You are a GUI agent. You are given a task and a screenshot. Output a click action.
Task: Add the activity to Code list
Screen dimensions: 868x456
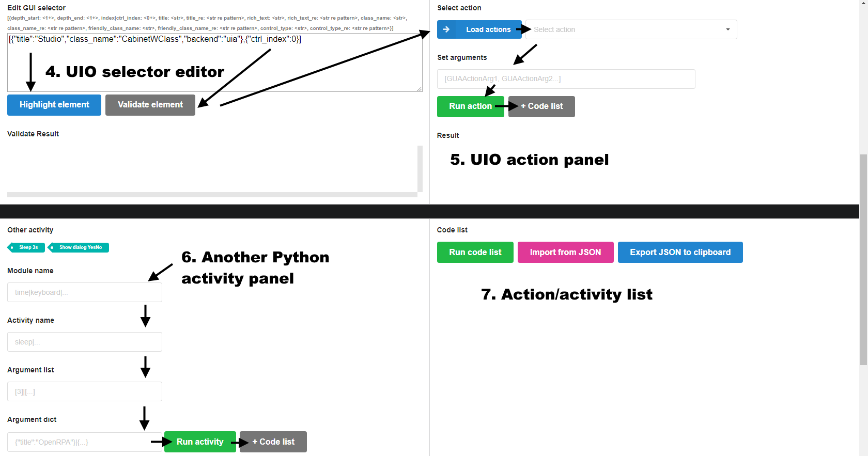[273, 442]
